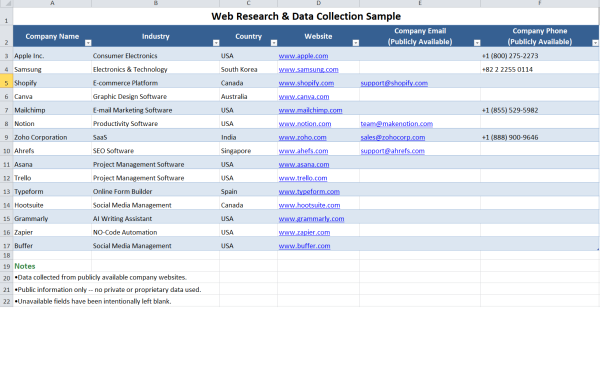Open the Company Name filter dropdown
Viewport: 600px width, 380px height.
(x=88, y=43)
